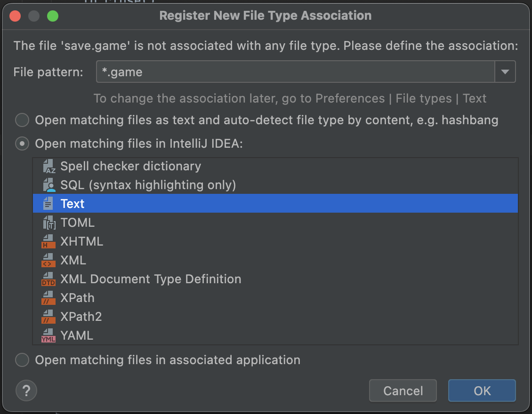532x414 pixels.
Task: Select the highlighted Text file type entry
Action: tap(73, 204)
